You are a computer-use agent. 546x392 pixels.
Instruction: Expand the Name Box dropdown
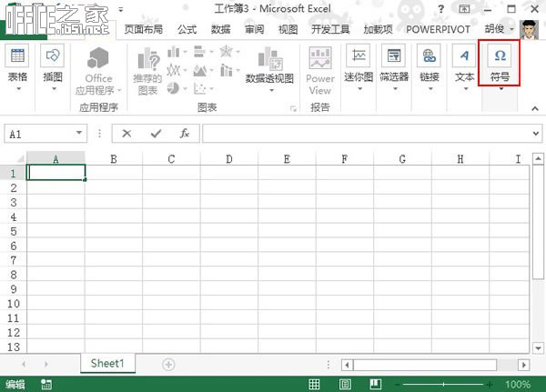coord(79,133)
